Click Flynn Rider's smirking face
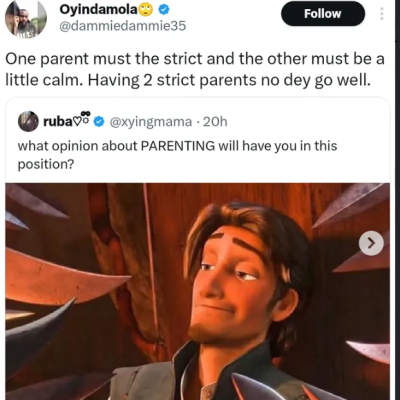Viewport: 400px width, 400px height. pos(232,278)
